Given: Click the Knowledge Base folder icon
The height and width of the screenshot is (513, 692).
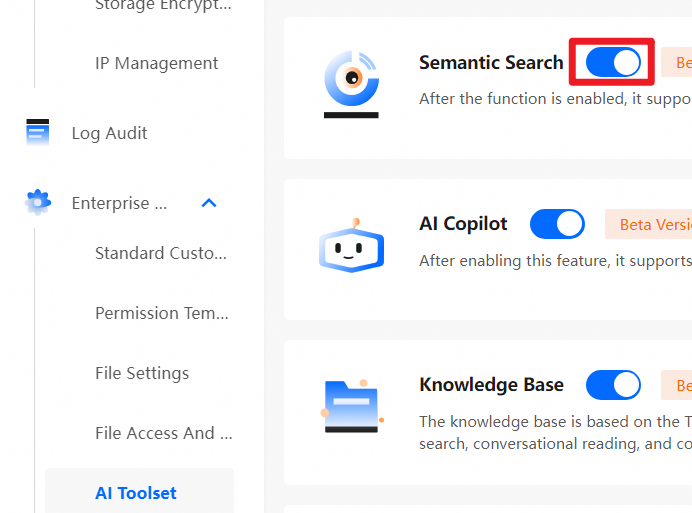Looking at the screenshot, I should 351,404.
